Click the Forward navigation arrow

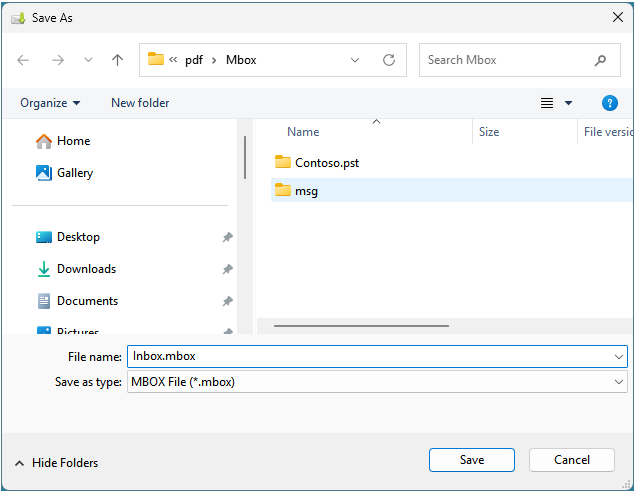[x=57, y=60]
